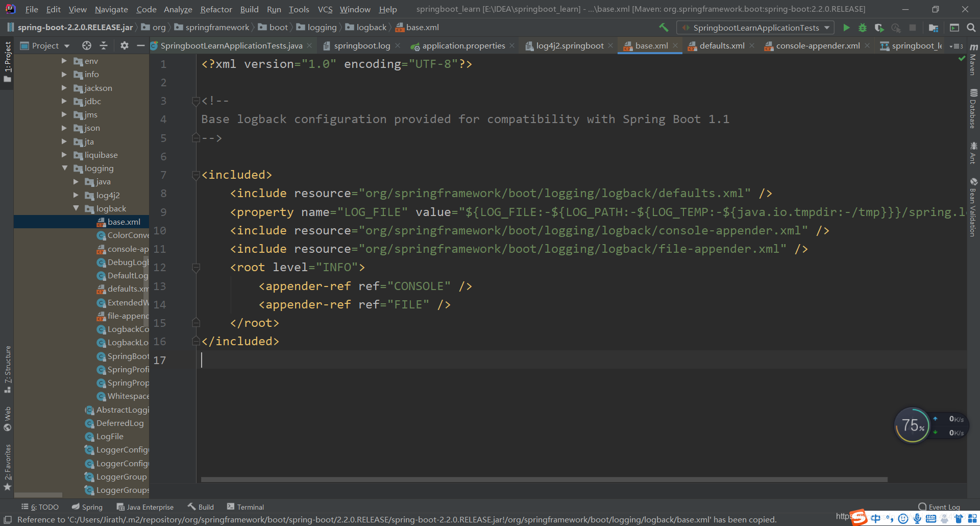Switch to SpringbootLearnApplicationTests.java tab
Screen dimensions: 980x526
click(x=231, y=45)
